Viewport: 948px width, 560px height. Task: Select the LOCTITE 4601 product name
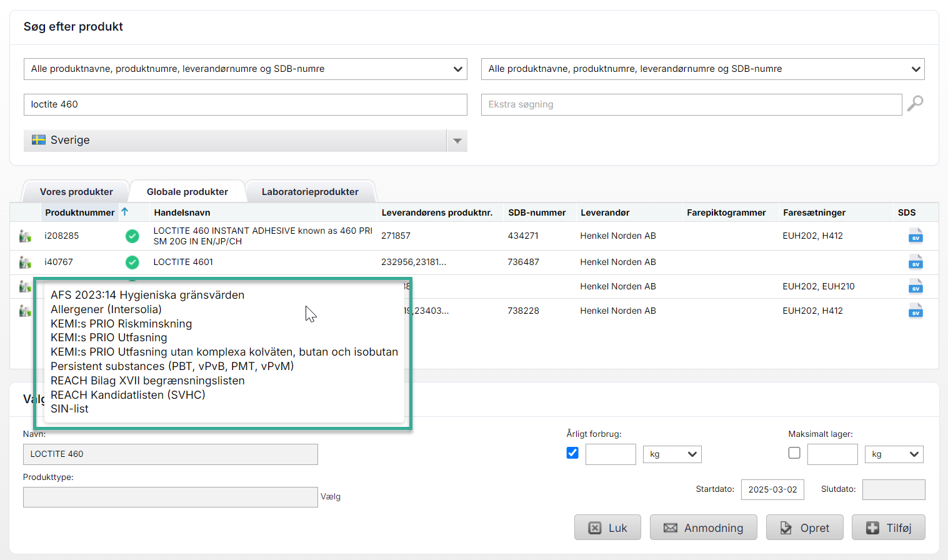click(x=183, y=262)
